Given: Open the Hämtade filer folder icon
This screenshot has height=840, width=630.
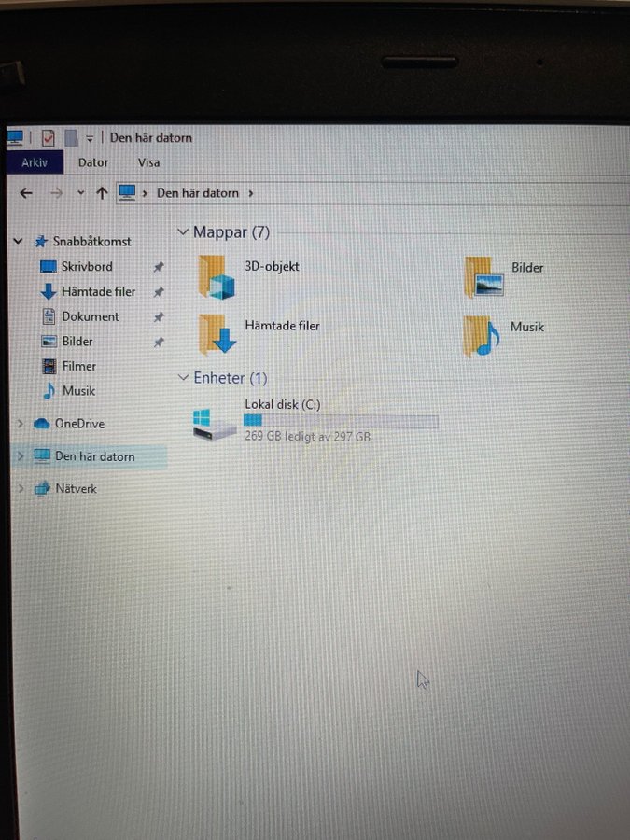Looking at the screenshot, I should [x=217, y=334].
